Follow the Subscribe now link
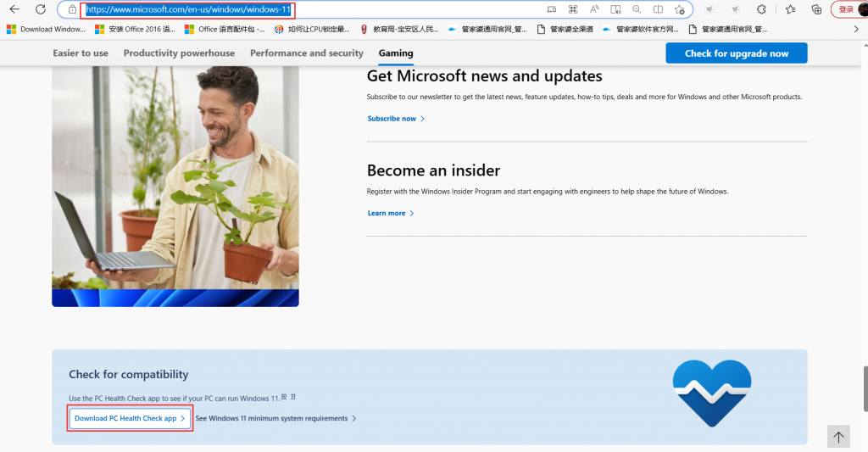868x452 pixels. click(x=396, y=119)
